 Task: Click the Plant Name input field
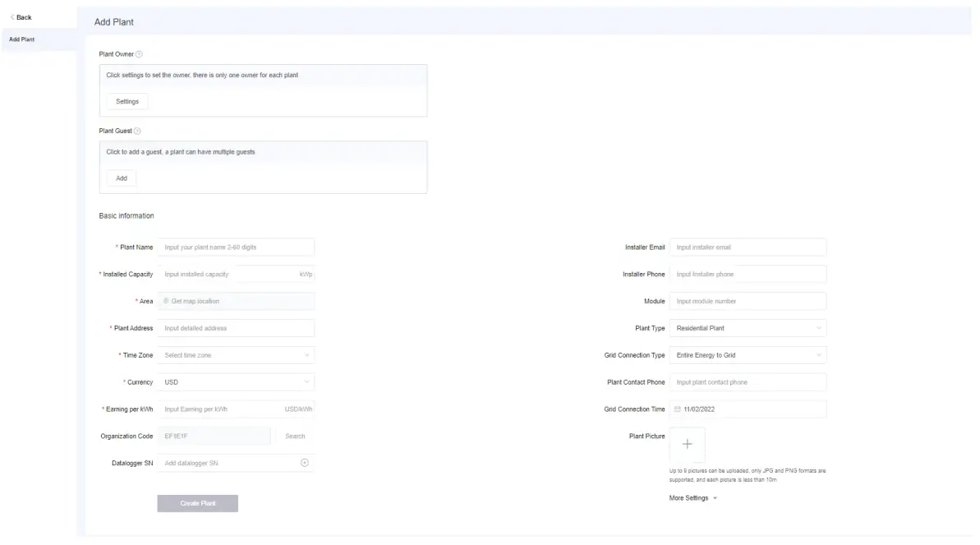pos(236,247)
